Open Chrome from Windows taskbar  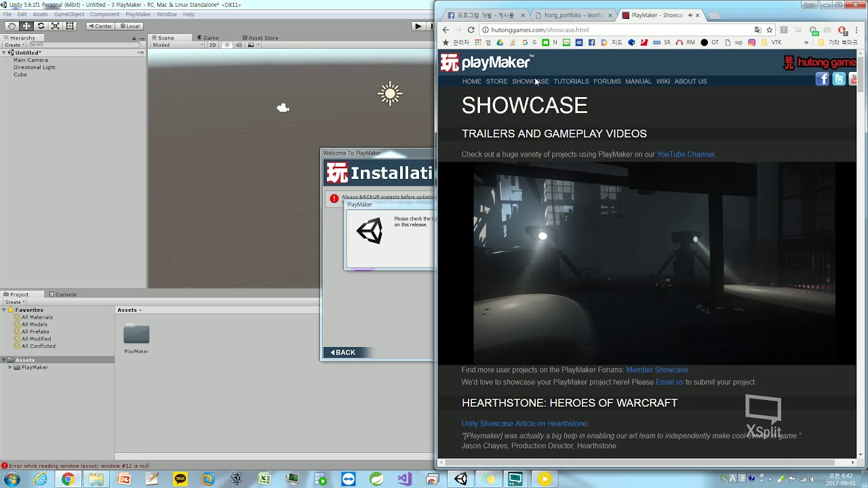pos(68,479)
